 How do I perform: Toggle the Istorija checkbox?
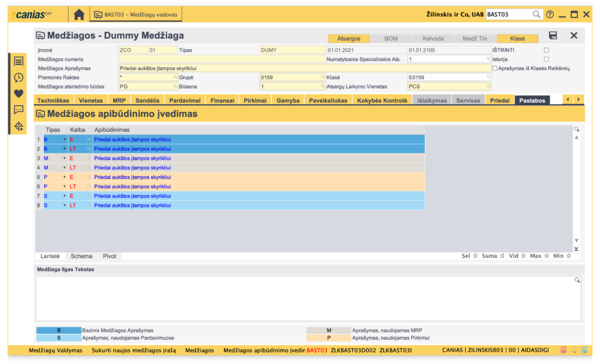click(x=546, y=59)
